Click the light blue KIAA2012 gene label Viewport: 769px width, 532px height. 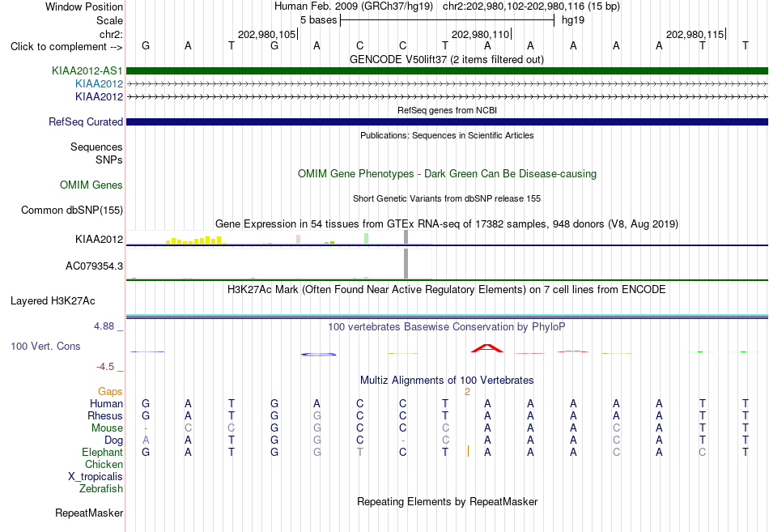point(99,84)
